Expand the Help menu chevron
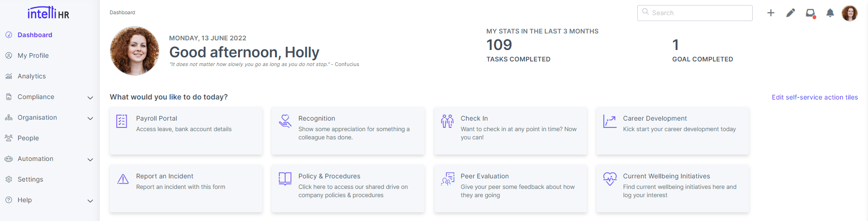The height and width of the screenshot is (221, 868). click(90, 200)
